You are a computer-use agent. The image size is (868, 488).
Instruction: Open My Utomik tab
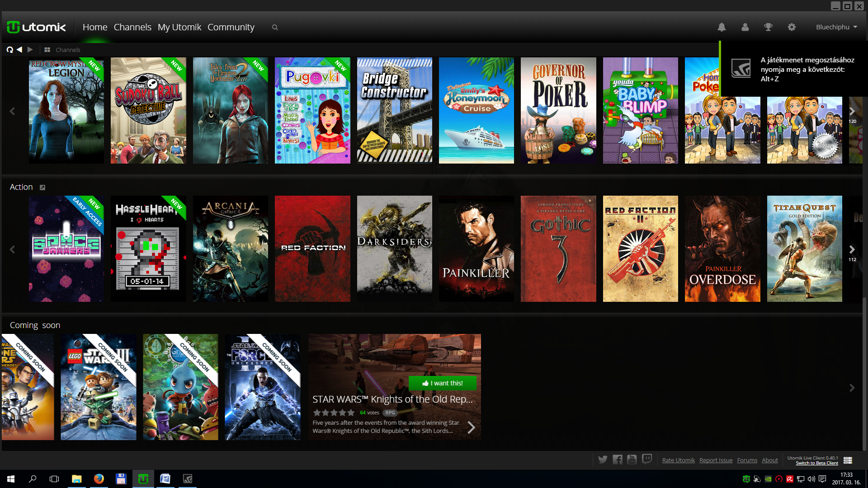click(x=179, y=27)
